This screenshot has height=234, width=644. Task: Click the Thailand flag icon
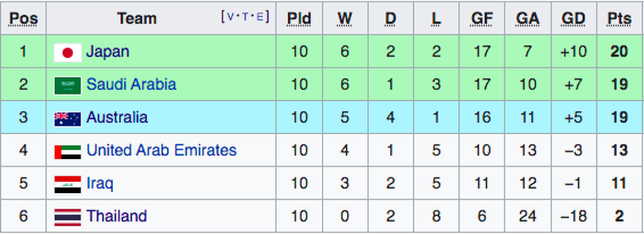coord(67,217)
